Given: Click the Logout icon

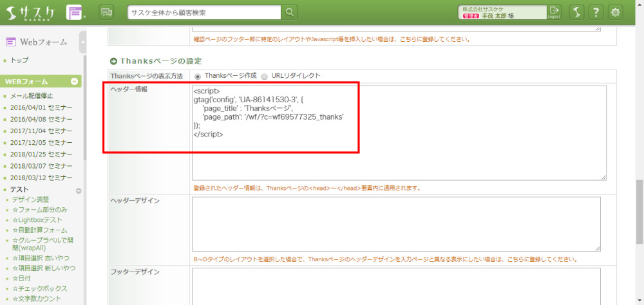Looking at the screenshot, I should click(554, 12).
